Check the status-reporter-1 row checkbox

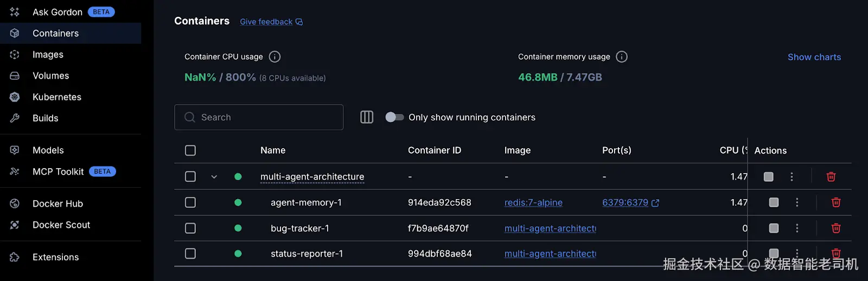click(190, 253)
